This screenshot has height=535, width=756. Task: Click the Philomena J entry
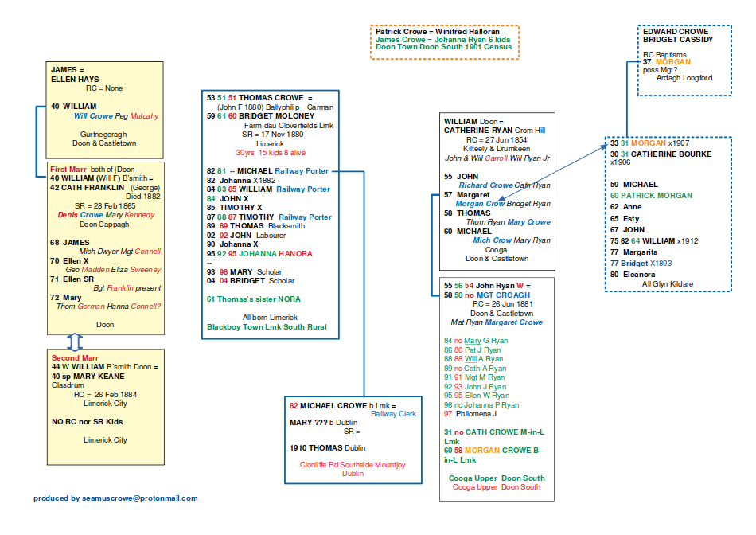click(x=475, y=413)
